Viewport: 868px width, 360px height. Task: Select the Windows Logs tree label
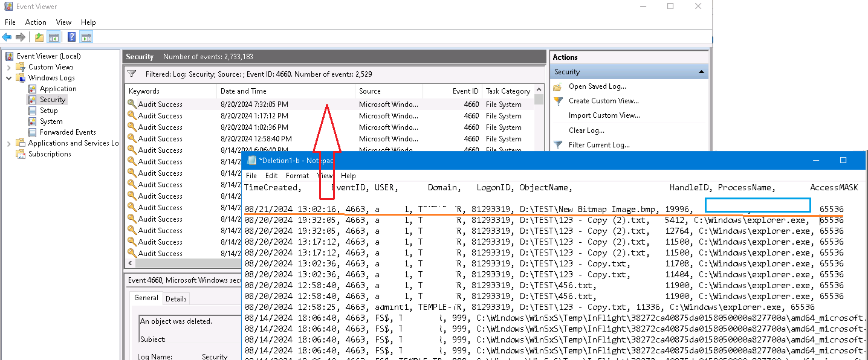[x=51, y=78]
